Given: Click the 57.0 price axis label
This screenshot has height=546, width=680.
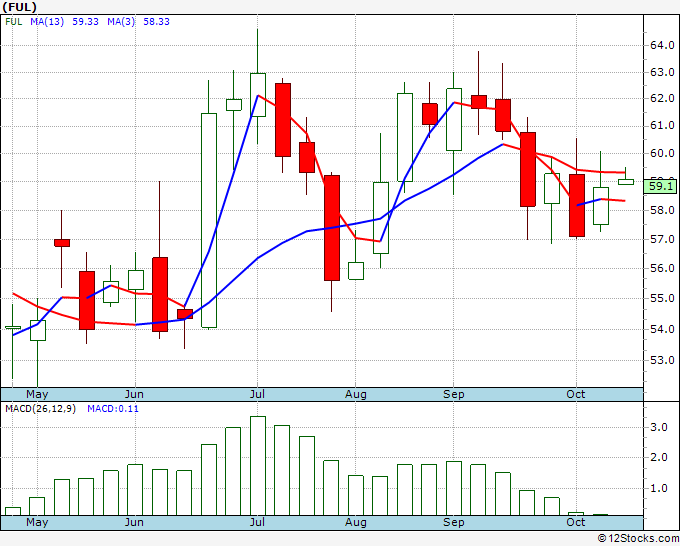Looking at the screenshot, I should pyautogui.click(x=662, y=239).
